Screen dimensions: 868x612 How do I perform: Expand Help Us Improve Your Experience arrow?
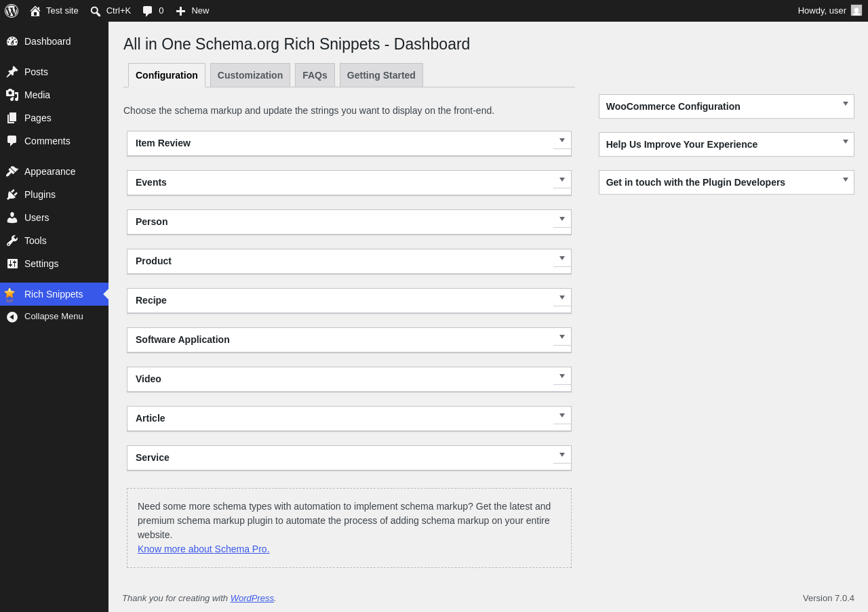(846, 142)
